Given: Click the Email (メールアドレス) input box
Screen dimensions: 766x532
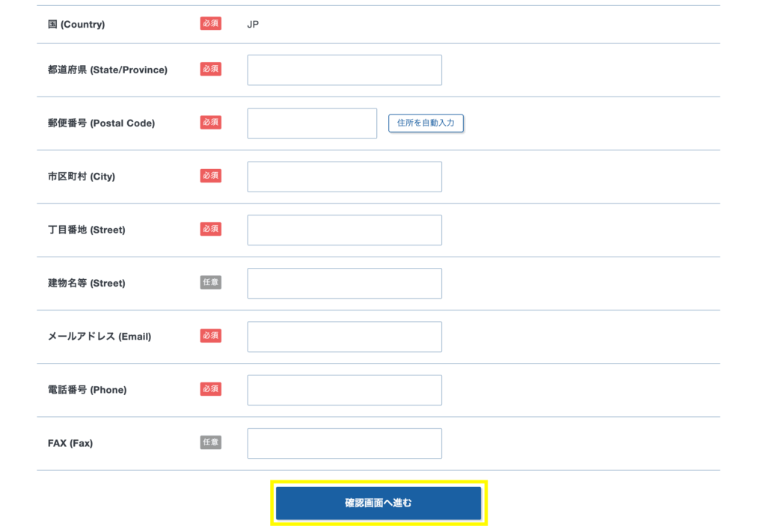Looking at the screenshot, I should coord(344,337).
